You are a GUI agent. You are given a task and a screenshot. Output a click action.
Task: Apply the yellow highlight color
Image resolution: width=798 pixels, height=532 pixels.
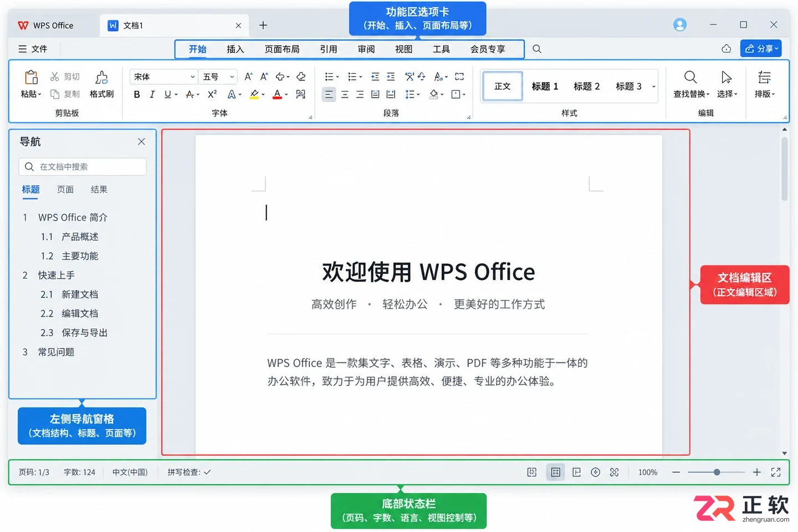pos(254,94)
